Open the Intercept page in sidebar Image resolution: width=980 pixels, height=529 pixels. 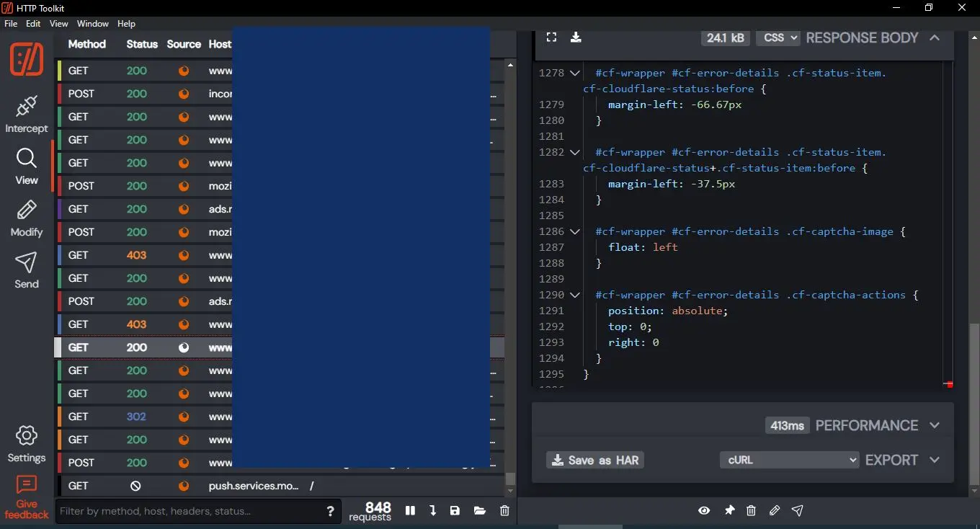tap(27, 114)
